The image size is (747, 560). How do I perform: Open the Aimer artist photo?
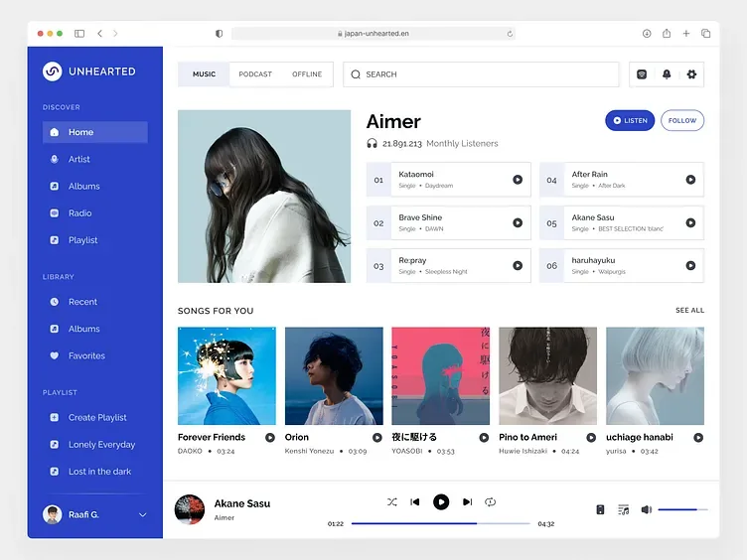point(264,197)
